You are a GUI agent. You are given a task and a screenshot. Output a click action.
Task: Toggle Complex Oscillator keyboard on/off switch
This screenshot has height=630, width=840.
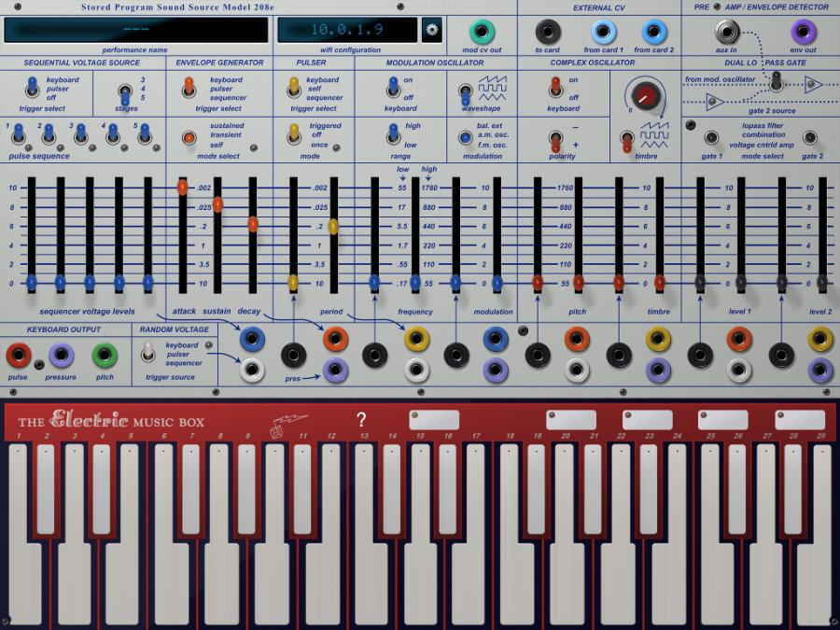555,88
